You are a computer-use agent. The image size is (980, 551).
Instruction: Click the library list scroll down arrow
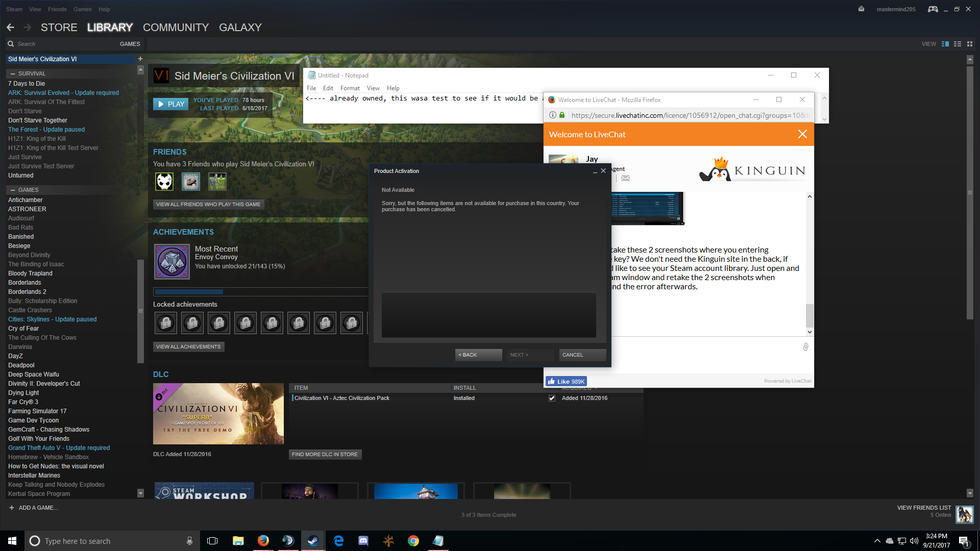tap(140, 493)
